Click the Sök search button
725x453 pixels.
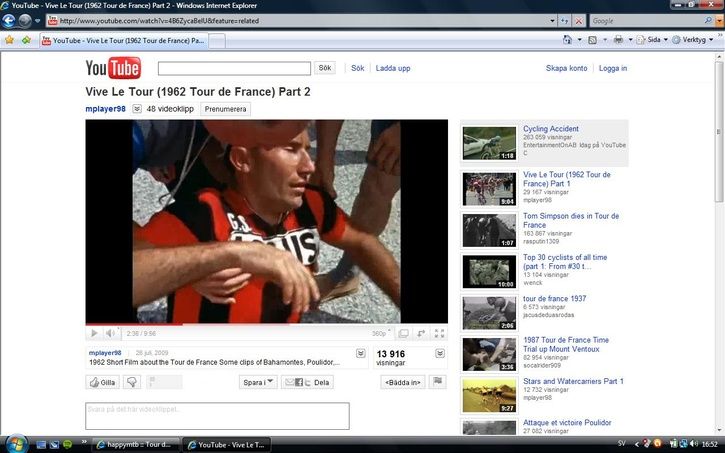pyautogui.click(x=325, y=68)
